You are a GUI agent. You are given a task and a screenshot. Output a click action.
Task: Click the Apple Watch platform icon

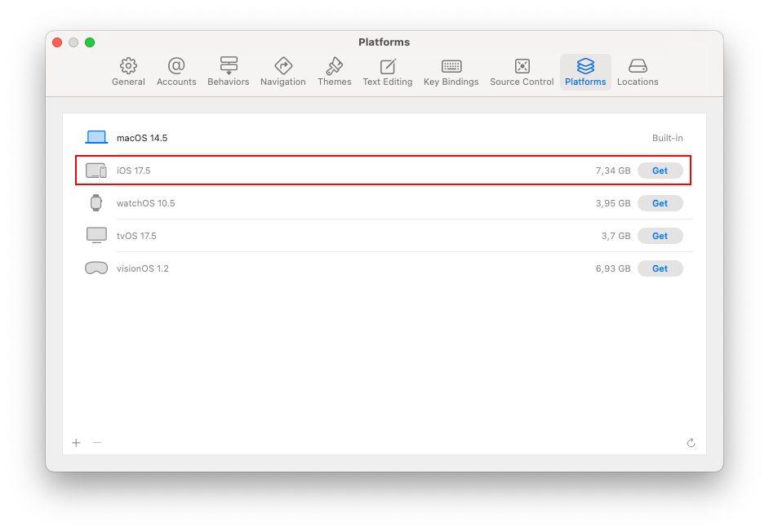click(x=96, y=202)
